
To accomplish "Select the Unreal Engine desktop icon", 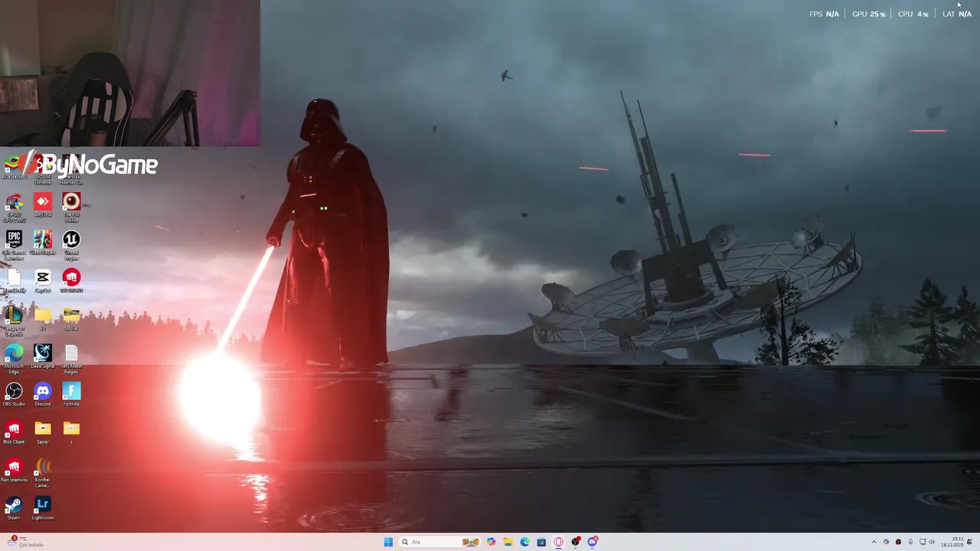I will coord(71,245).
